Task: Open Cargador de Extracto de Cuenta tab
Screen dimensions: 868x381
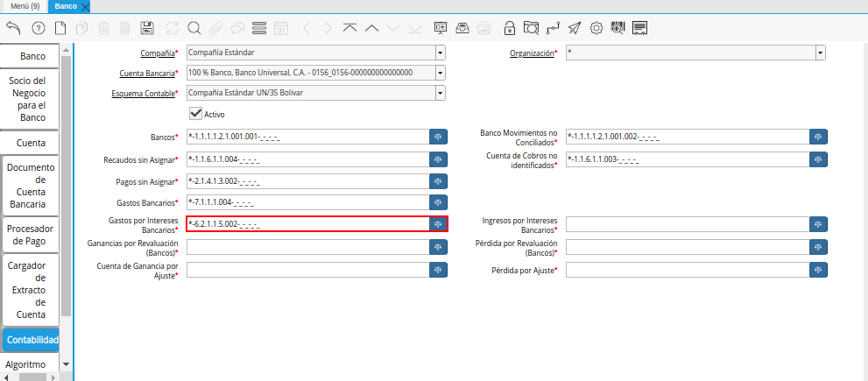Action: 31,290
